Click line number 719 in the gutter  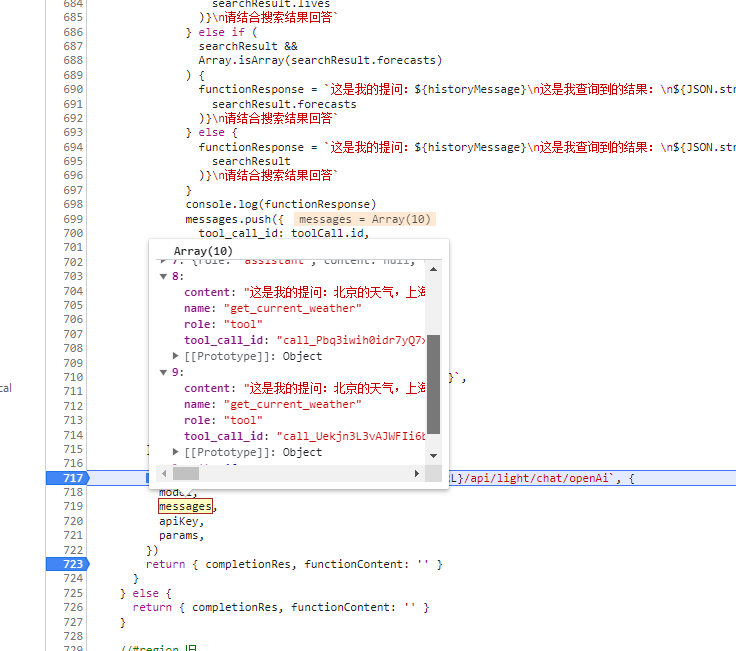tap(73, 506)
